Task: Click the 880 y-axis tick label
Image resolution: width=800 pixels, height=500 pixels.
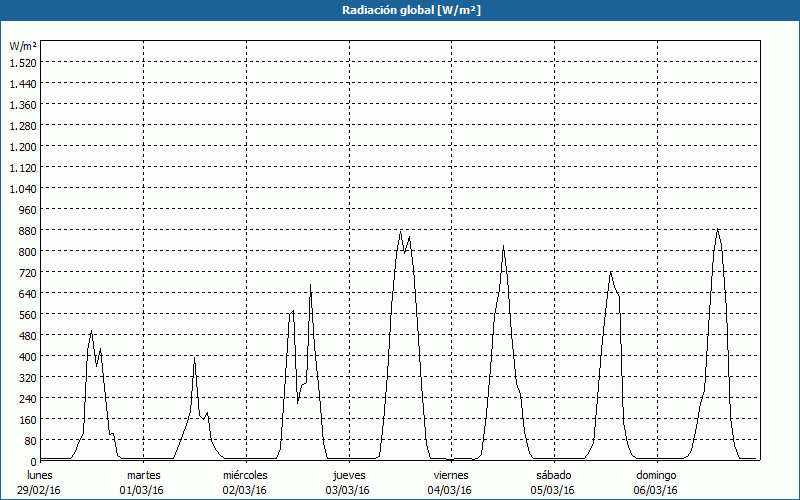Action: click(x=26, y=230)
